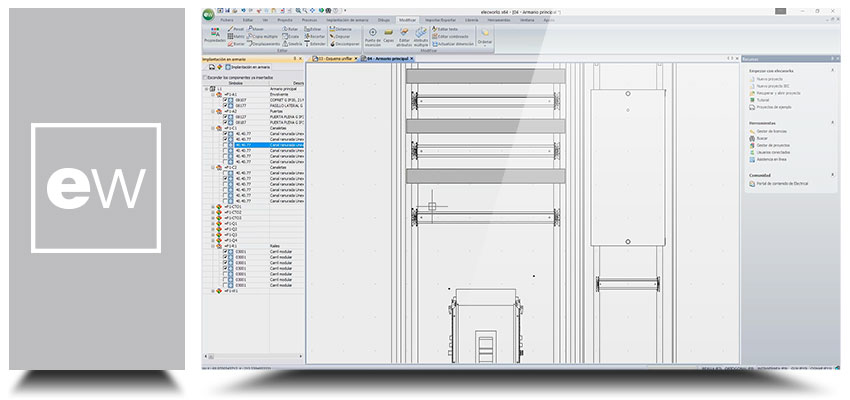Click the Borrar erase tool
This screenshot has height=400, width=850.
(x=236, y=43)
